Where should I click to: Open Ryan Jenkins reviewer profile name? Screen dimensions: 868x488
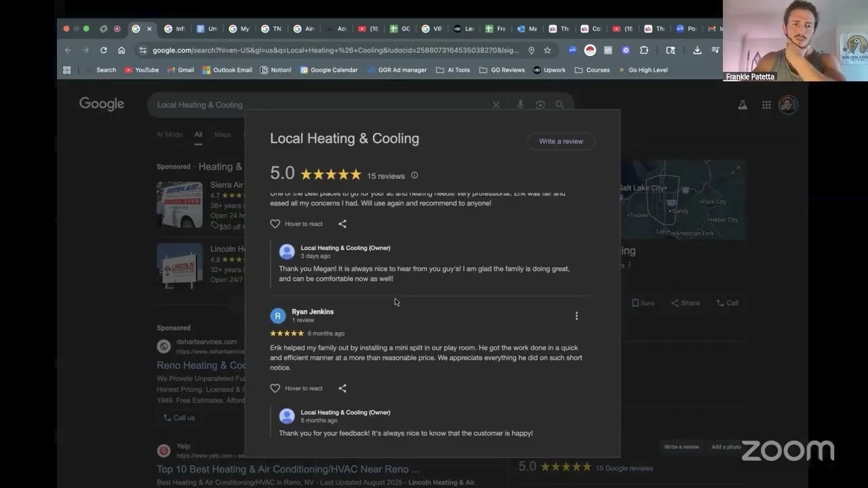click(x=313, y=312)
